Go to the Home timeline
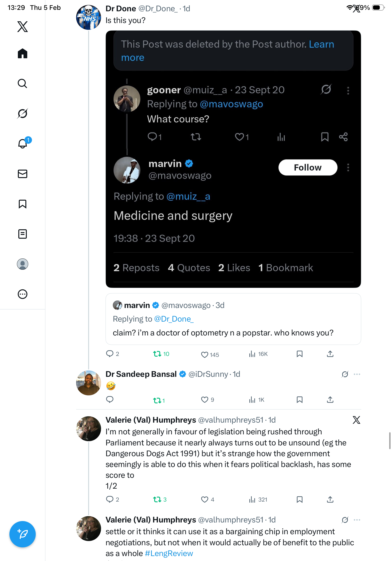 pos(23,54)
